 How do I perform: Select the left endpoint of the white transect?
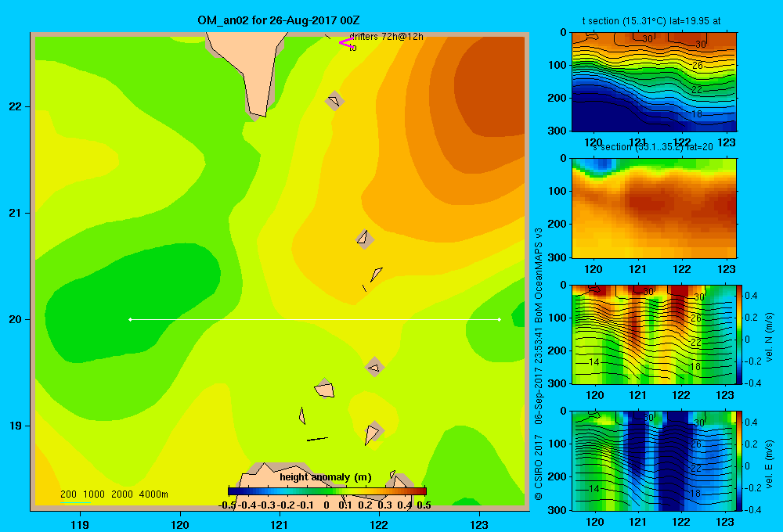130,319
